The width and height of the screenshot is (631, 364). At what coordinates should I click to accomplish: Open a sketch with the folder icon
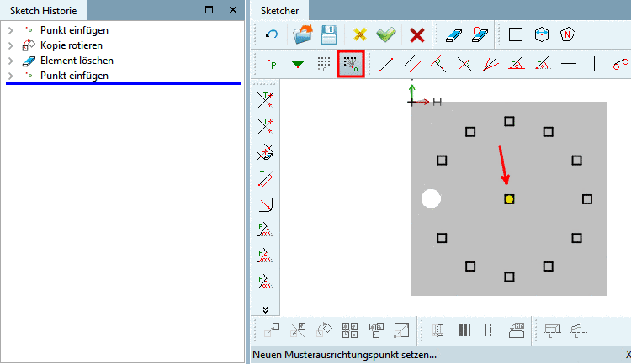303,34
